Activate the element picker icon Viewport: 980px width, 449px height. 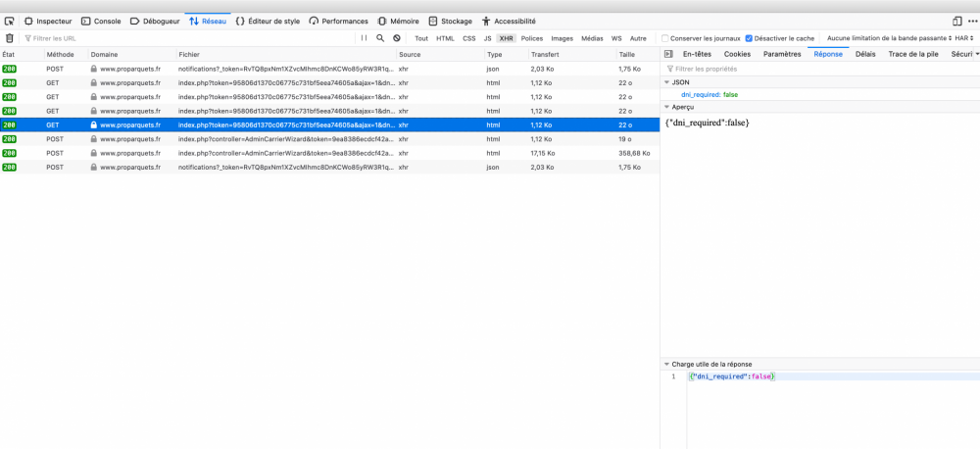tap(10, 21)
